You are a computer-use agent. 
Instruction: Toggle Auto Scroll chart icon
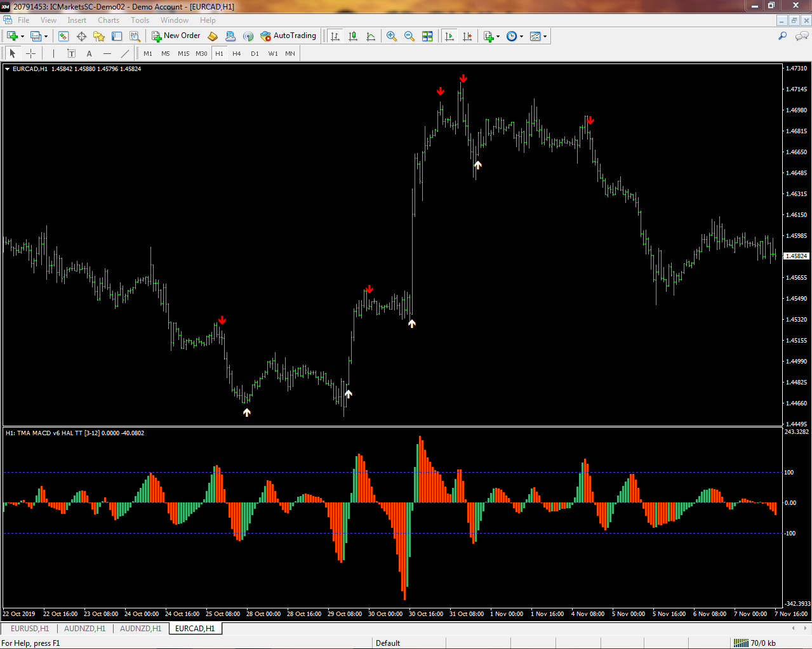(449, 36)
